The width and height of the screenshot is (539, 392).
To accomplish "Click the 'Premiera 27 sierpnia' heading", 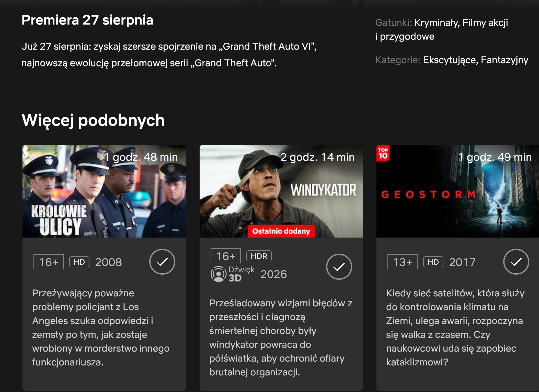I will (x=87, y=20).
